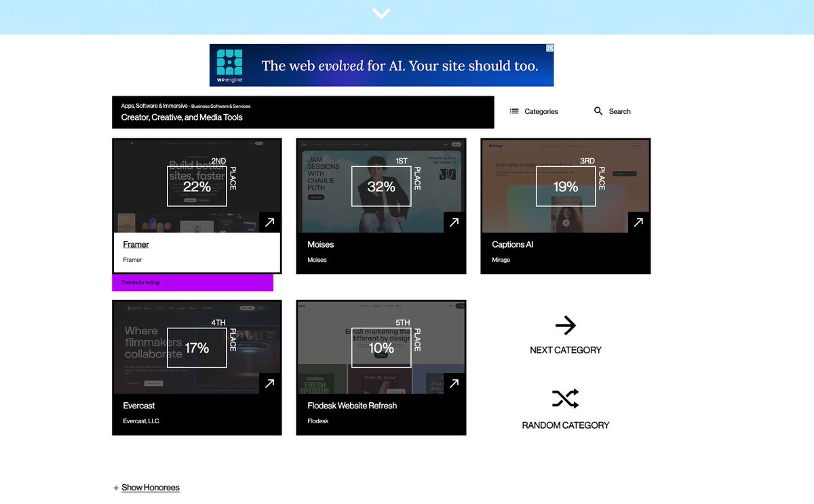This screenshot has height=504, width=814.
Task: Click the Evercast, LLC company name
Action: (141, 421)
